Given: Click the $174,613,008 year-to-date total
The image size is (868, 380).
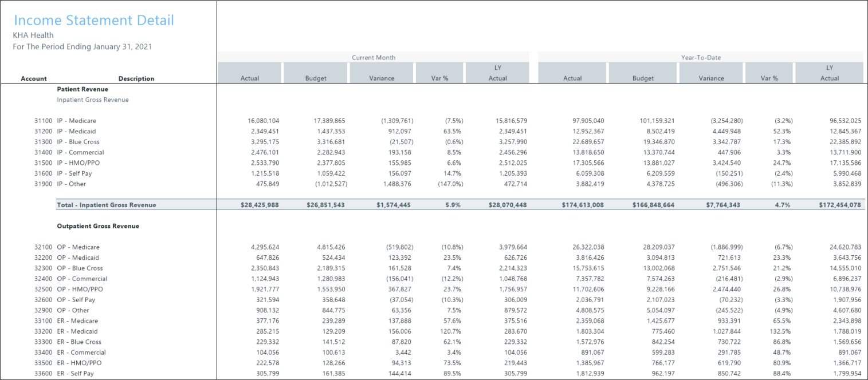Looking at the screenshot, I should click(x=582, y=205).
